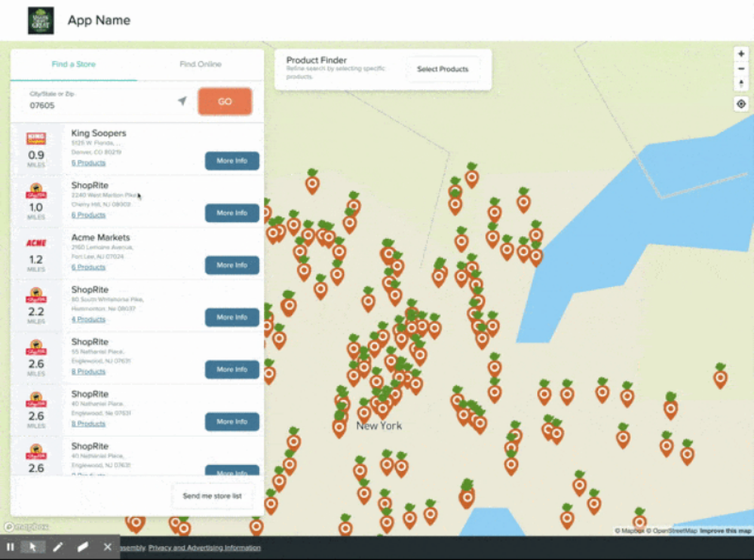Open More Info for King Soopers
The height and width of the screenshot is (560, 754).
point(231,161)
